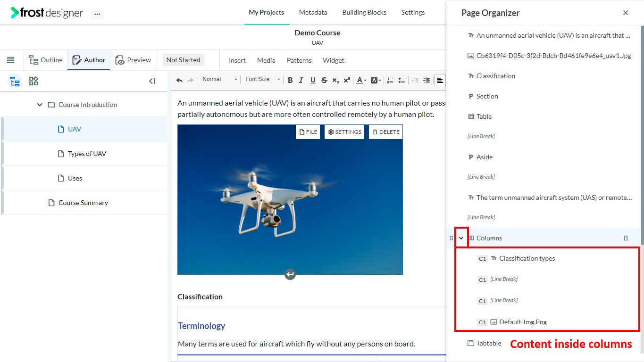
Task: Select the Classification item in Page Organizer
Action: point(495,76)
